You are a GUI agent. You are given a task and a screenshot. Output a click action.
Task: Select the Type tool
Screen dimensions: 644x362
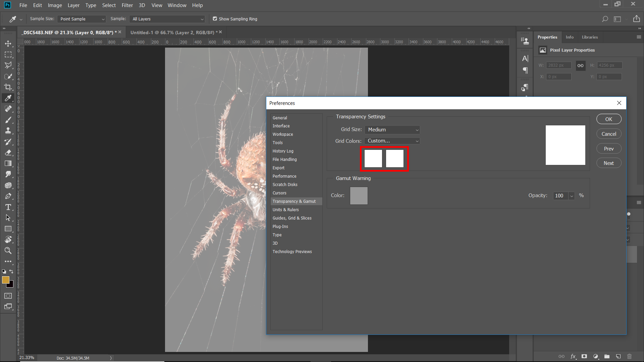tap(8, 207)
